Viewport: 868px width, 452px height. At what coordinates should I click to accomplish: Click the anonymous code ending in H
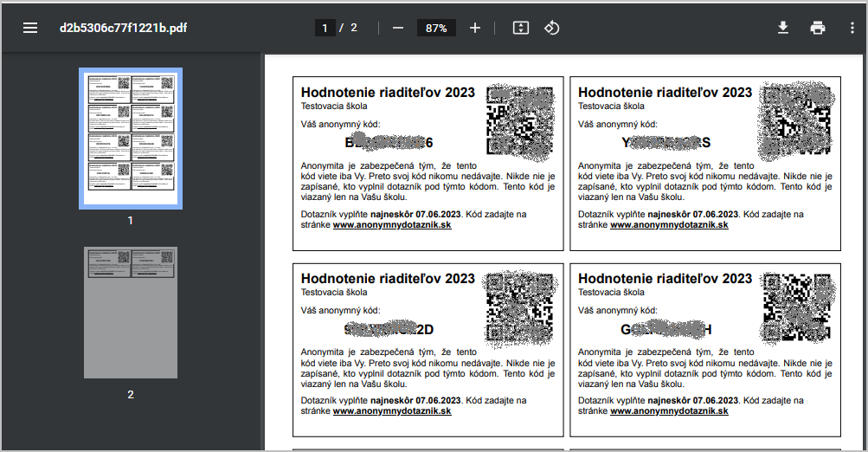tap(666, 329)
